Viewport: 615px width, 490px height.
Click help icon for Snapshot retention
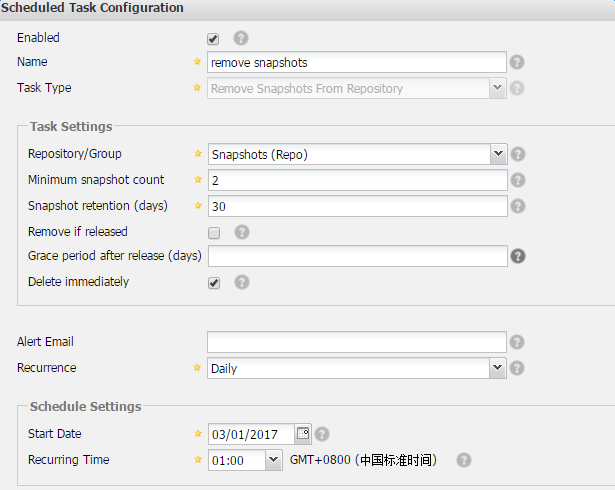[518, 206]
